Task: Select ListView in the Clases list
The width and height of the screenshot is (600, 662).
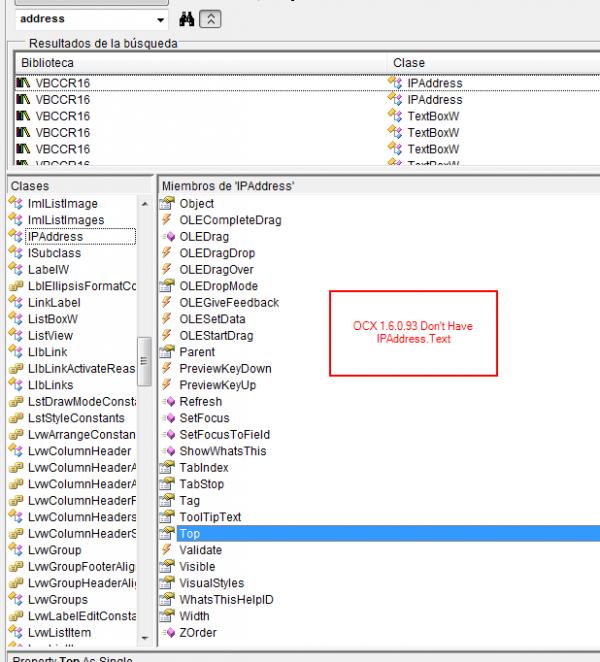Action: [50, 336]
